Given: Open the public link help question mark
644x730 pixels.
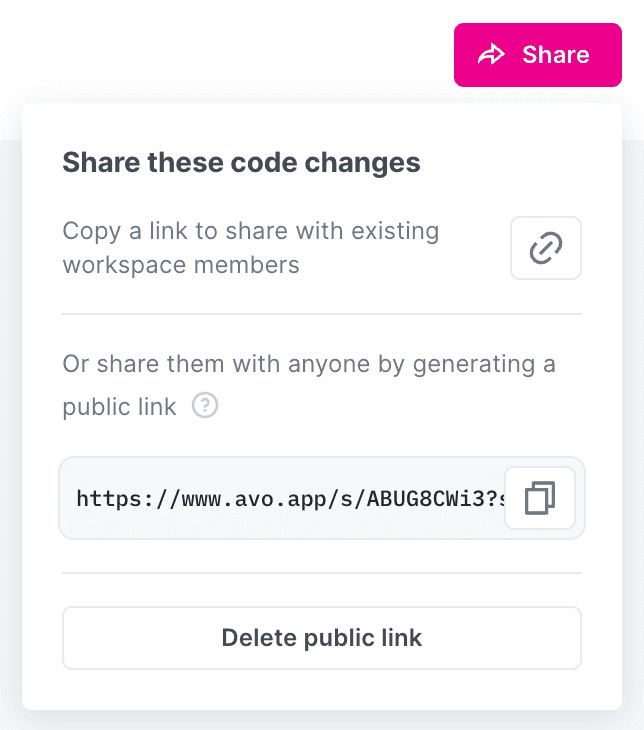Looking at the screenshot, I should pos(204,406).
